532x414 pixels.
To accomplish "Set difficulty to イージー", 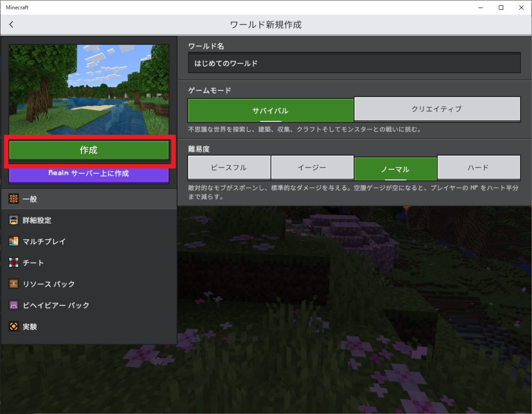I will pyautogui.click(x=312, y=167).
